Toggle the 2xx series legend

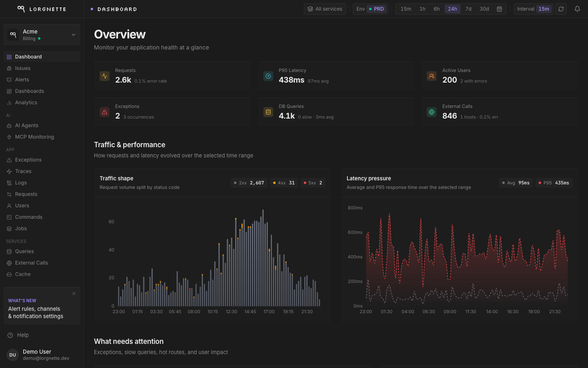(249, 183)
